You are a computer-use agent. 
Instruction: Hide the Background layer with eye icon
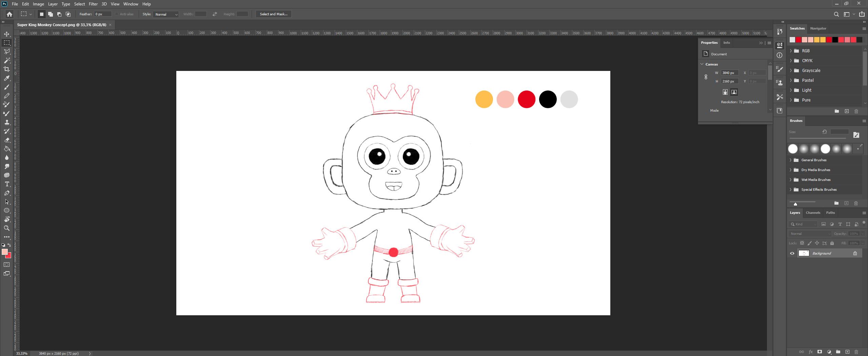coord(792,253)
